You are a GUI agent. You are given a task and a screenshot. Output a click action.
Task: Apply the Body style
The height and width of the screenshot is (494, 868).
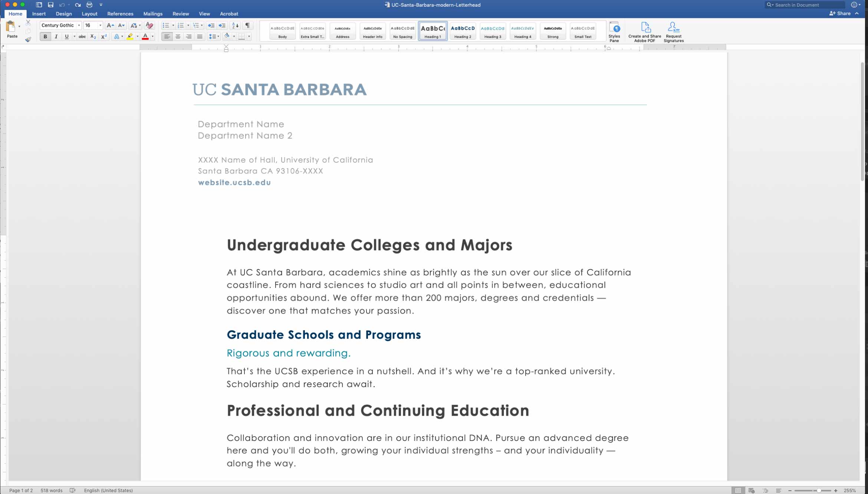point(282,31)
